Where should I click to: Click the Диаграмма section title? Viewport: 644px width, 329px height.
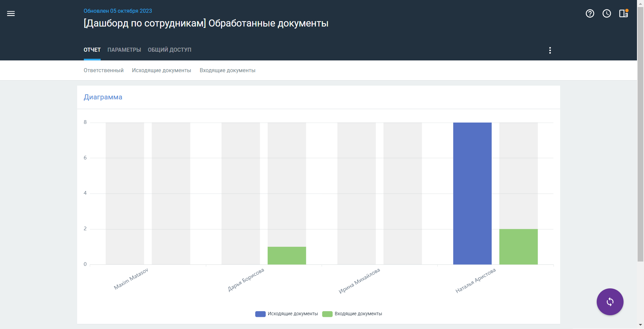pos(103,97)
